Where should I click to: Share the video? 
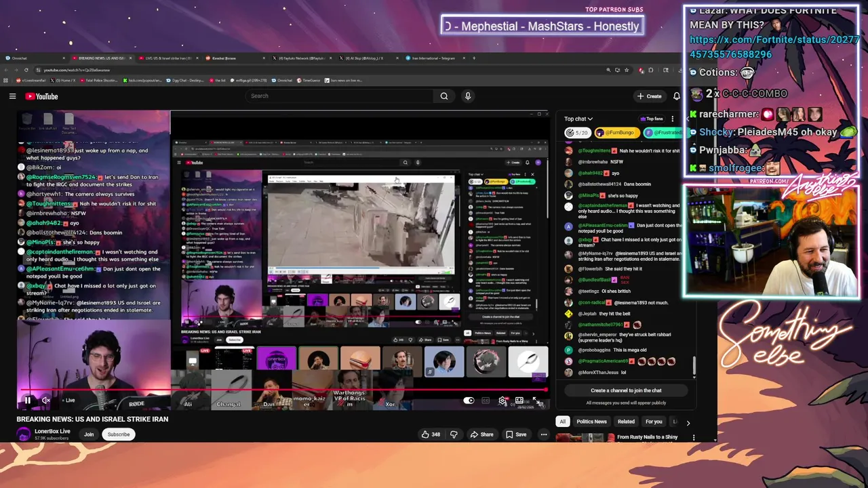(482, 434)
